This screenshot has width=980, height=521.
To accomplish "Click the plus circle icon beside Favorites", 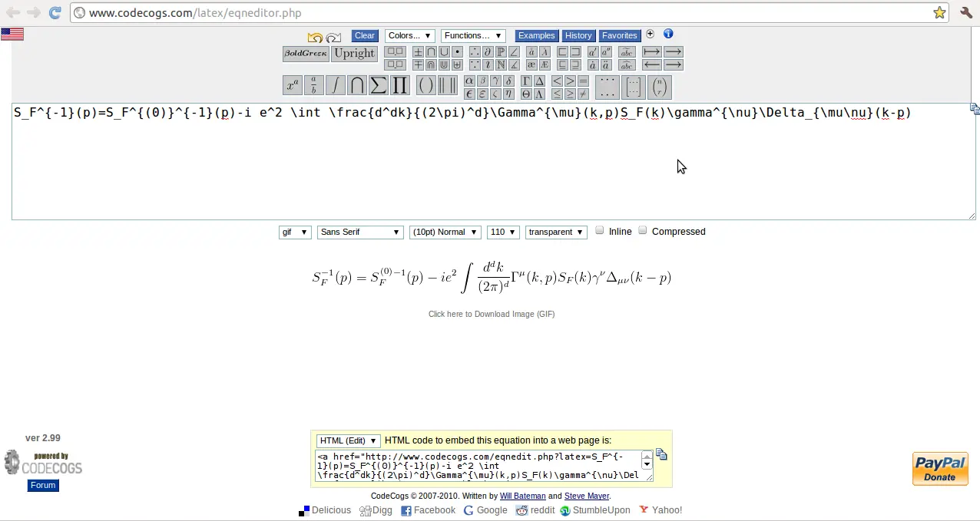I will coord(651,34).
